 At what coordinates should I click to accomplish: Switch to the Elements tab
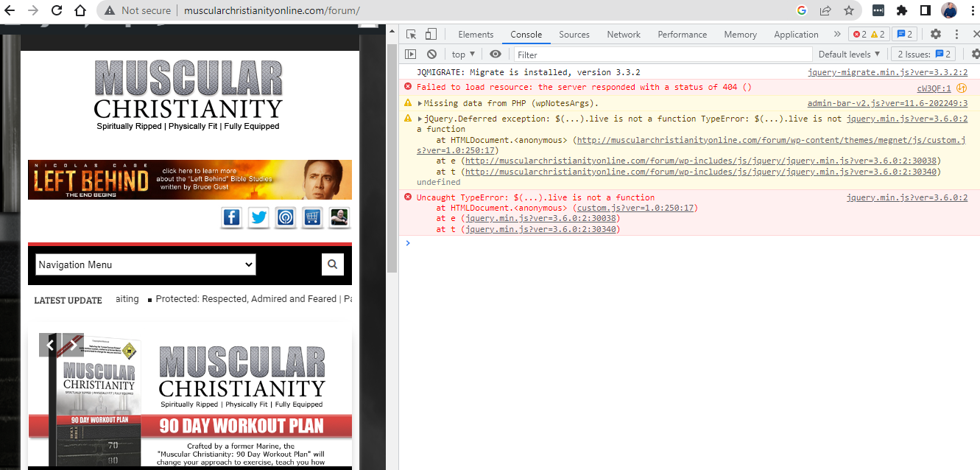pyautogui.click(x=476, y=35)
